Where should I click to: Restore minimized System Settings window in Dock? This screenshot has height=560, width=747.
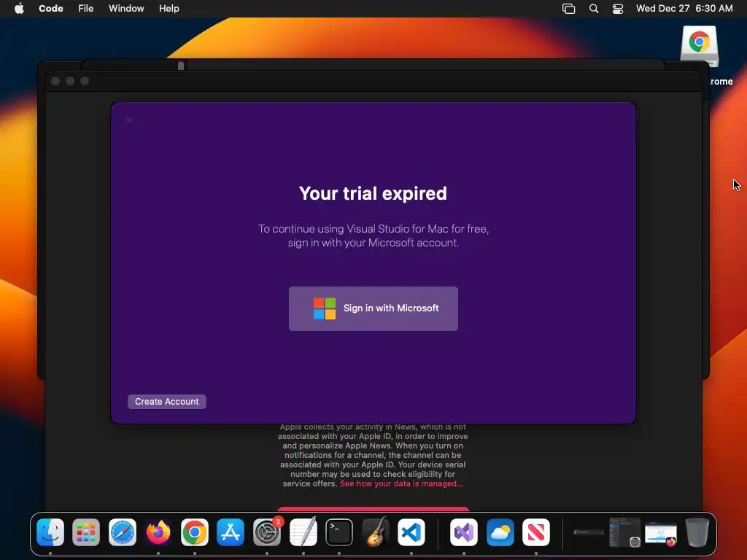point(624,532)
